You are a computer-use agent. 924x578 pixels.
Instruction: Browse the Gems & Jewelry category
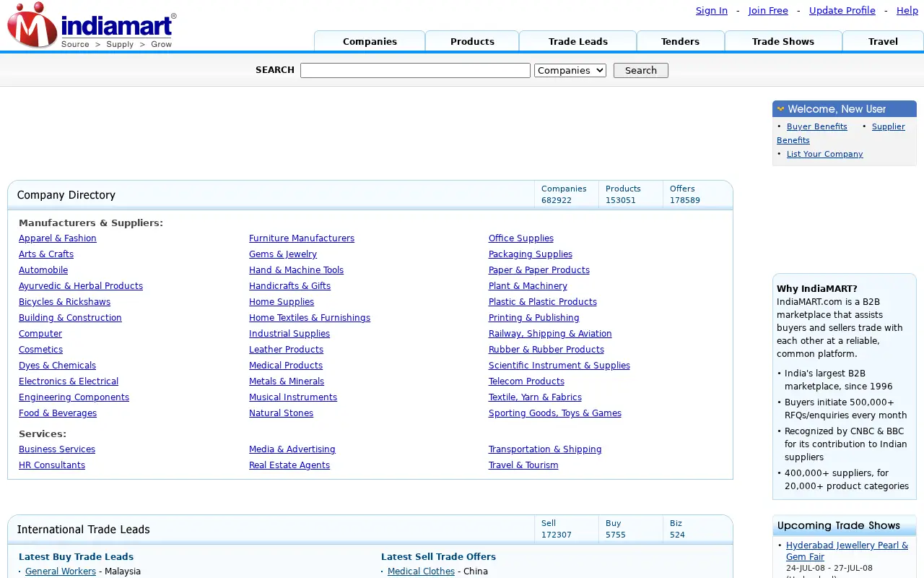click(x=283, y=254)
